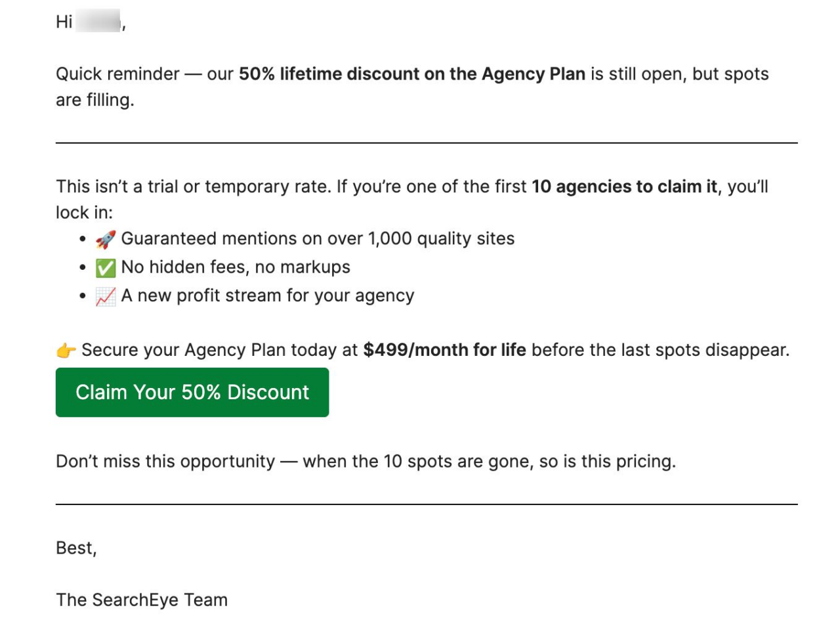Click the Best, closing line

click(76, 546)
